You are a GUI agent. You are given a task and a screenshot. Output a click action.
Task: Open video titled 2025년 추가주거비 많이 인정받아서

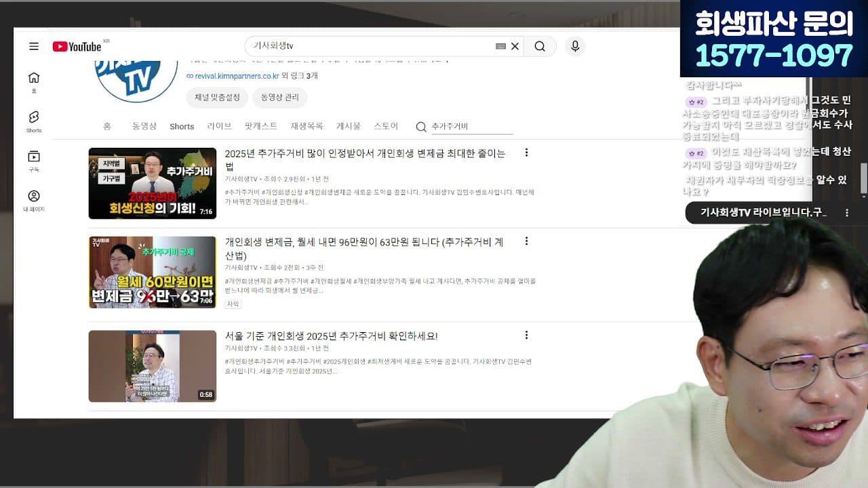365,159
